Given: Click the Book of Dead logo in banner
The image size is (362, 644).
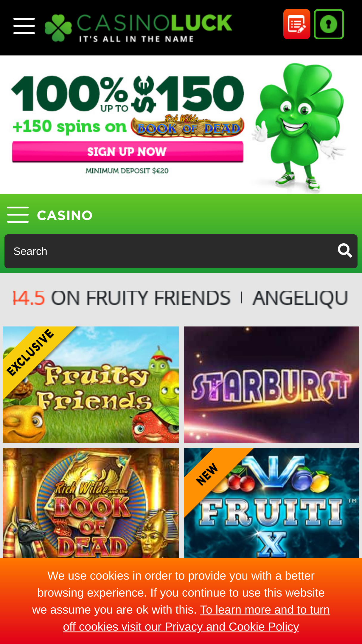Looking at the screenshot, I should pos(187,126).
